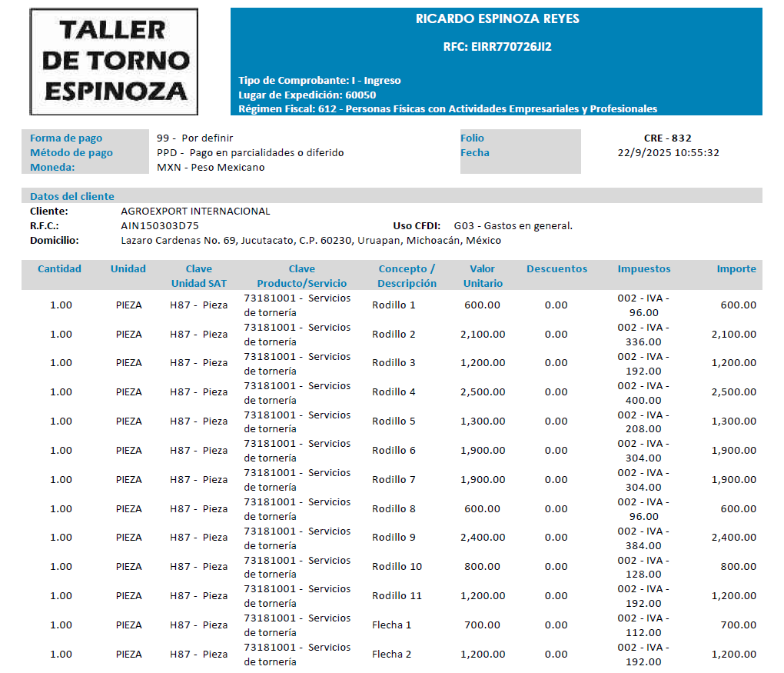Click the Datos del cliente section header

[x=72, y=196]
